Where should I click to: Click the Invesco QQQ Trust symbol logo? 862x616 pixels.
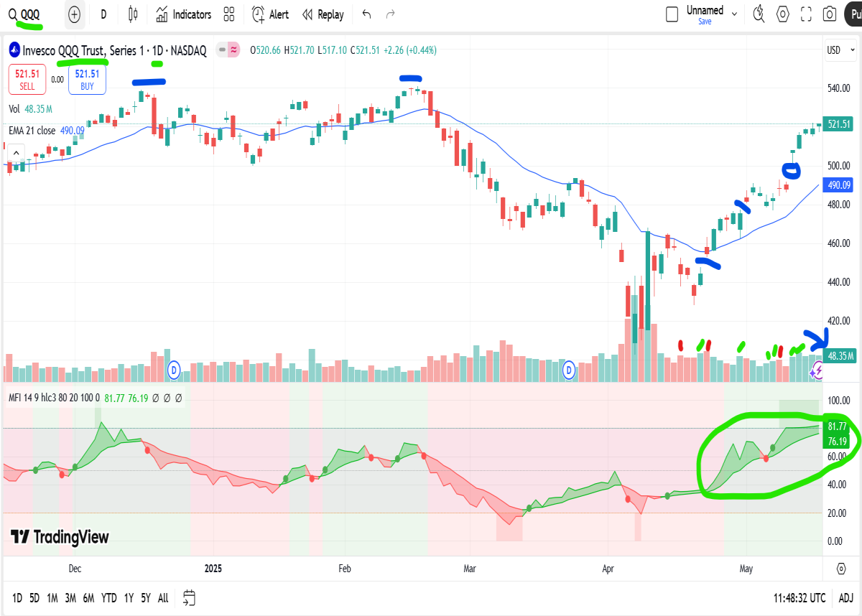point(14,50)
